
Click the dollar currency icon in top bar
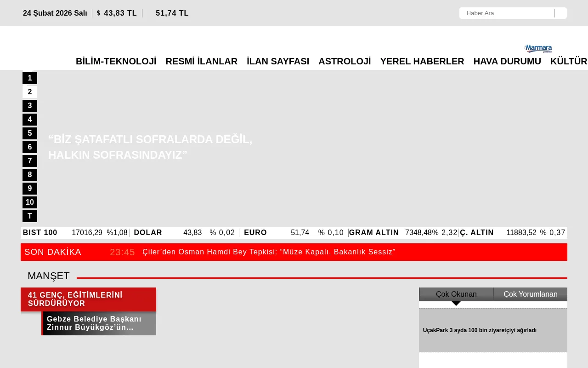click(98, 13)
